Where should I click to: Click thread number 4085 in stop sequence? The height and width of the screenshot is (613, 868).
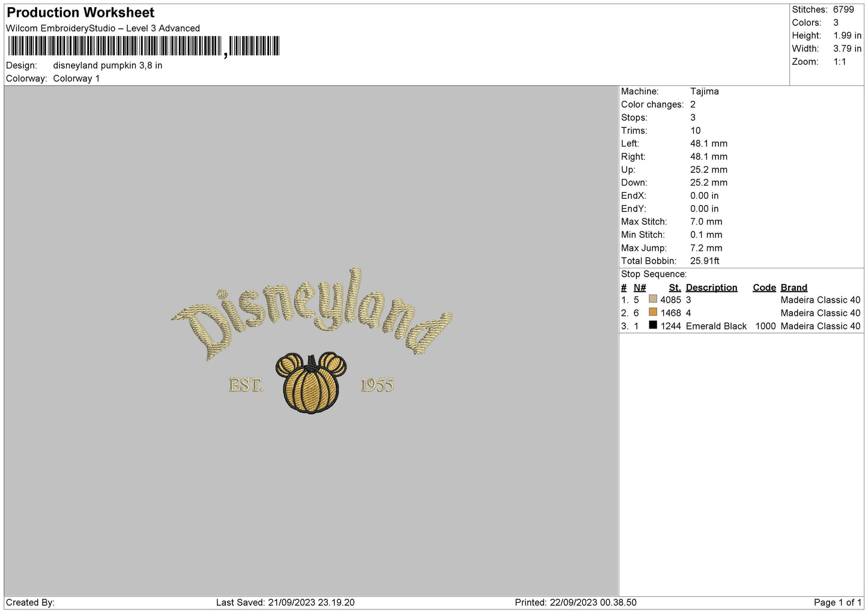tap(670, 300)
